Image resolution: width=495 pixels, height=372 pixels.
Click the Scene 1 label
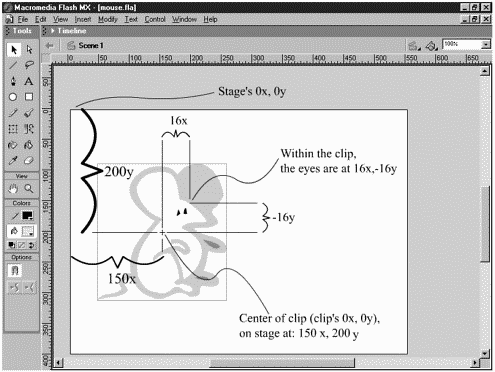click(91, 45)
